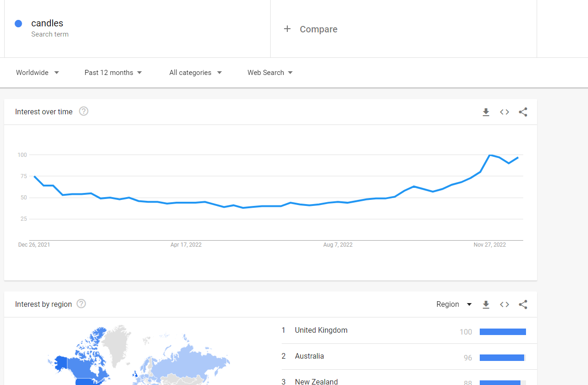
Task: Click the blue candles term color dot
Action: tap(19, 24)
